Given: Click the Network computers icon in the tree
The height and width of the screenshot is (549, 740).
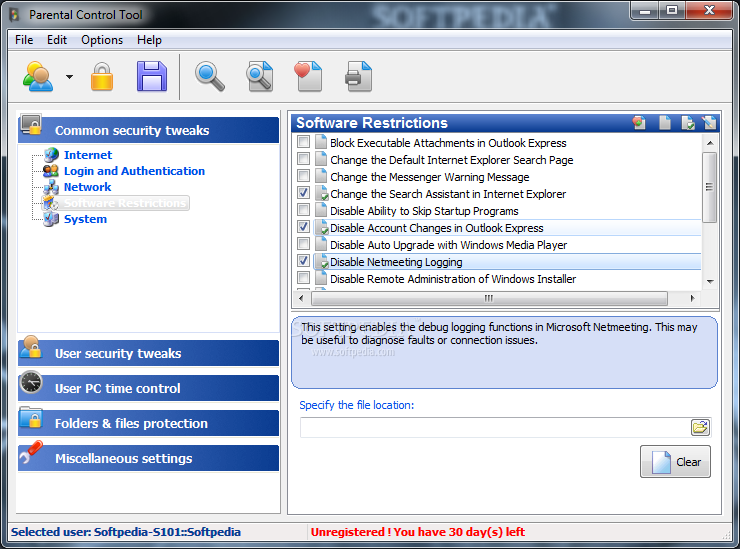Looking at the screenshot, I should tap(51, 187).
